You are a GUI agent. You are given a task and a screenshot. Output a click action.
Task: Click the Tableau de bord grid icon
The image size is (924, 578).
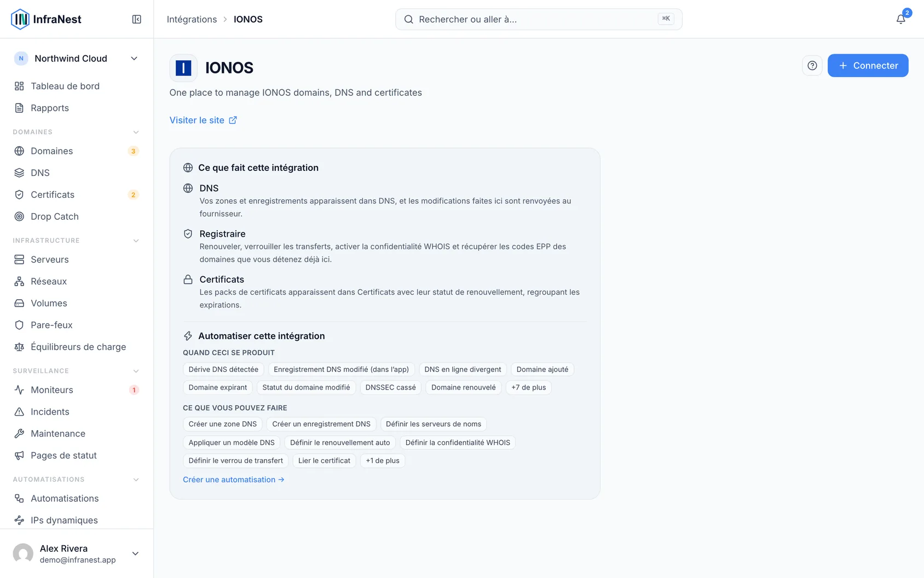19,86
